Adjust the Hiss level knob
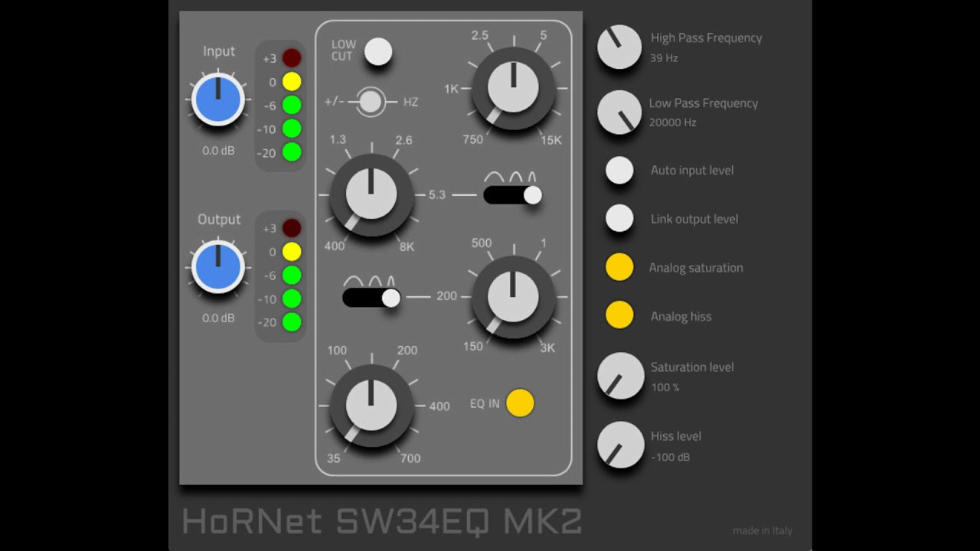 click(x=619, y=445)
